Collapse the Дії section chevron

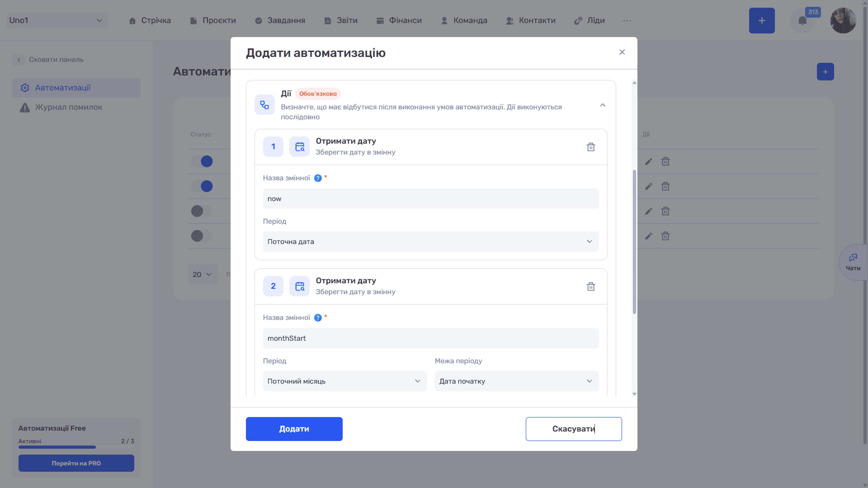[x=602, y=105]
